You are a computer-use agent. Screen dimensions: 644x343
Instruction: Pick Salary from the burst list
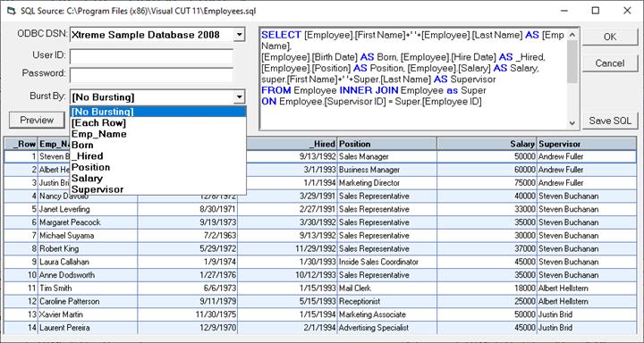point(158,178)
